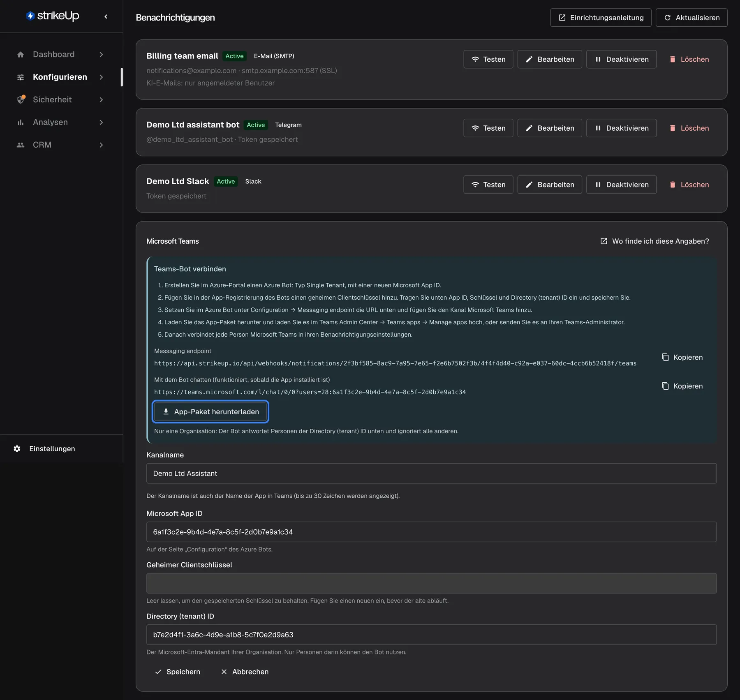The image size is (740, 700).
Task: Expand the Sicherheit menu chevron
Action: coord(101,100)
